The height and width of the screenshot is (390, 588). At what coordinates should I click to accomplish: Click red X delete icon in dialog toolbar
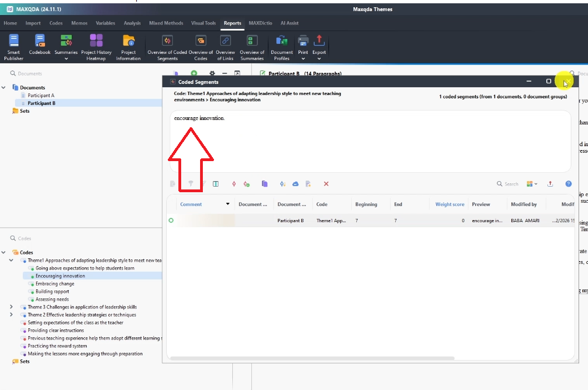(x=326, y=184)
